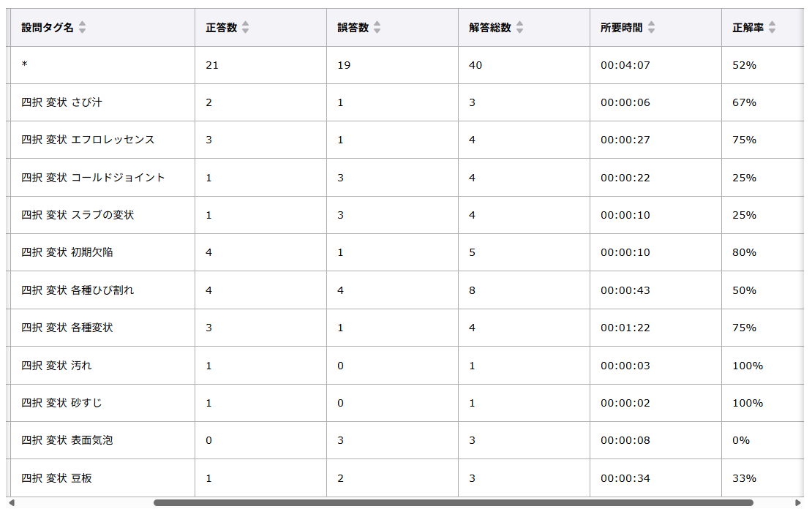
Task: Click the descending sort chevron on 誤答数
Action: [376, 30]
